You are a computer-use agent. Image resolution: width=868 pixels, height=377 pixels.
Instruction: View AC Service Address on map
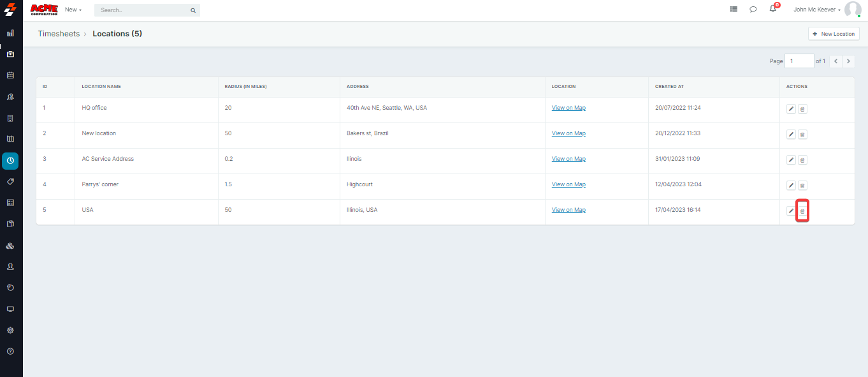tap(568, 159)
